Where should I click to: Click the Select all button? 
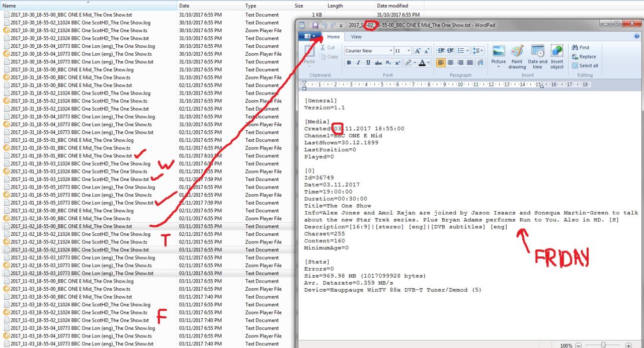click(x=585, y=65)
